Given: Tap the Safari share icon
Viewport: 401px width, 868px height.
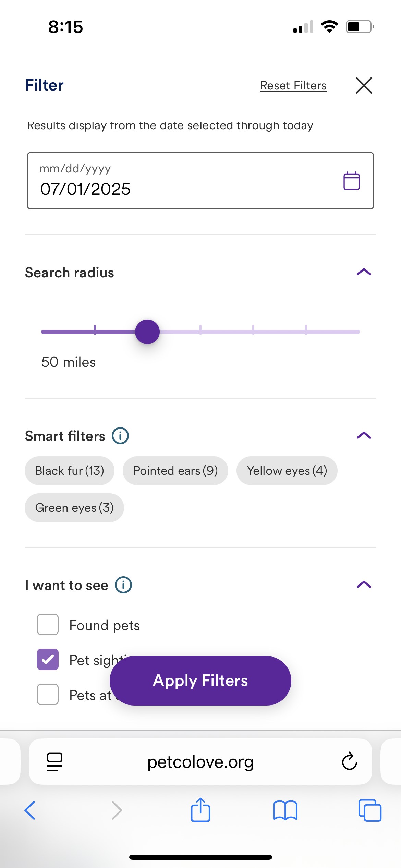Looking at the screenshot, I should [200, 810].
